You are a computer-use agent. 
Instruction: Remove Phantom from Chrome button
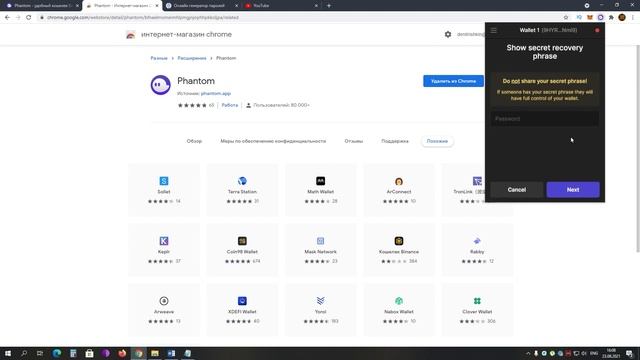[x=453, y=81]
